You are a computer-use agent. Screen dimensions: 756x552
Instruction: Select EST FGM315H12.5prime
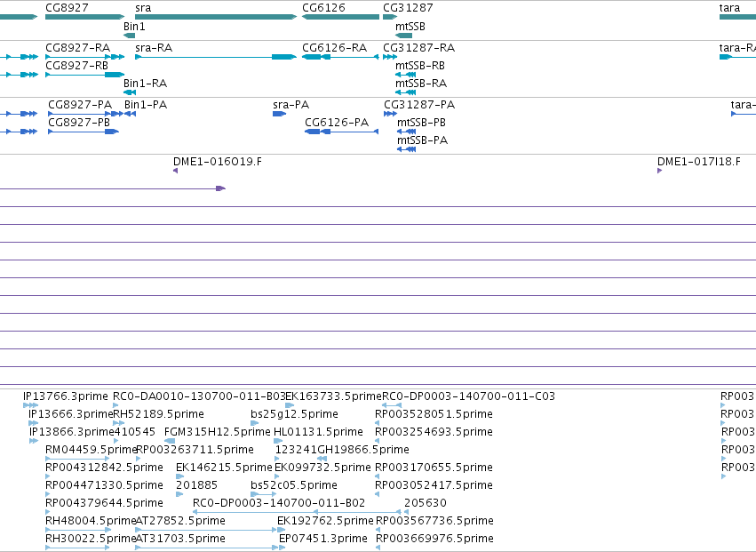pos(170,441)
